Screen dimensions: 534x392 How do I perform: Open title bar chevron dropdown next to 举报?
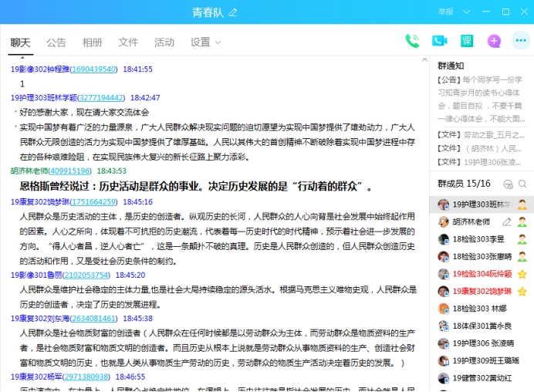(x=466, y=12)
